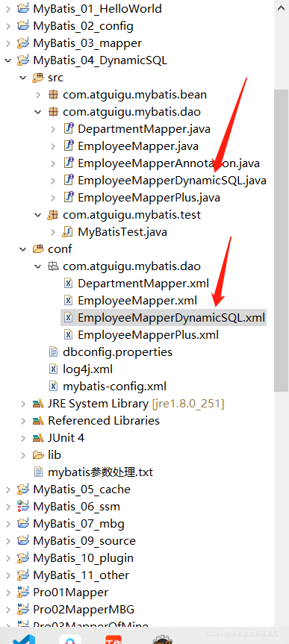289x644 pixels.
Task: Click the EmployeeMapperPlus.java interface icon
Action: coord(69,198)
